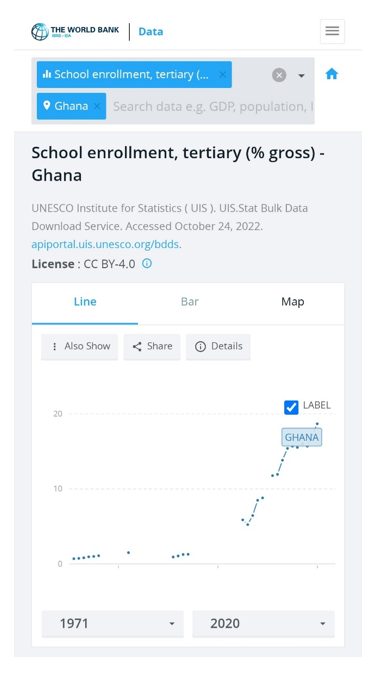
Task: Go to home via the house icon
Action: click(x=331, y=74)
